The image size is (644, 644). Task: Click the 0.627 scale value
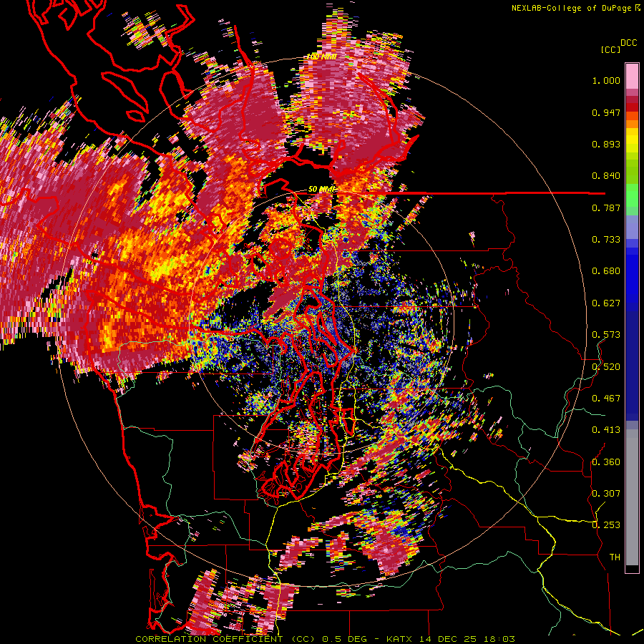[x=606, y=303]
